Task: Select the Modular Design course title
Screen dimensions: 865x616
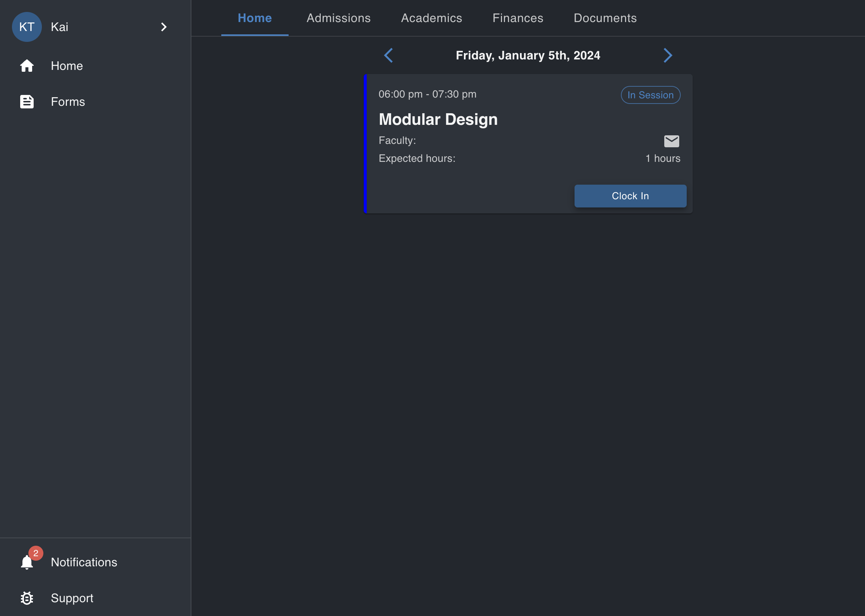Action: [438, 119]
